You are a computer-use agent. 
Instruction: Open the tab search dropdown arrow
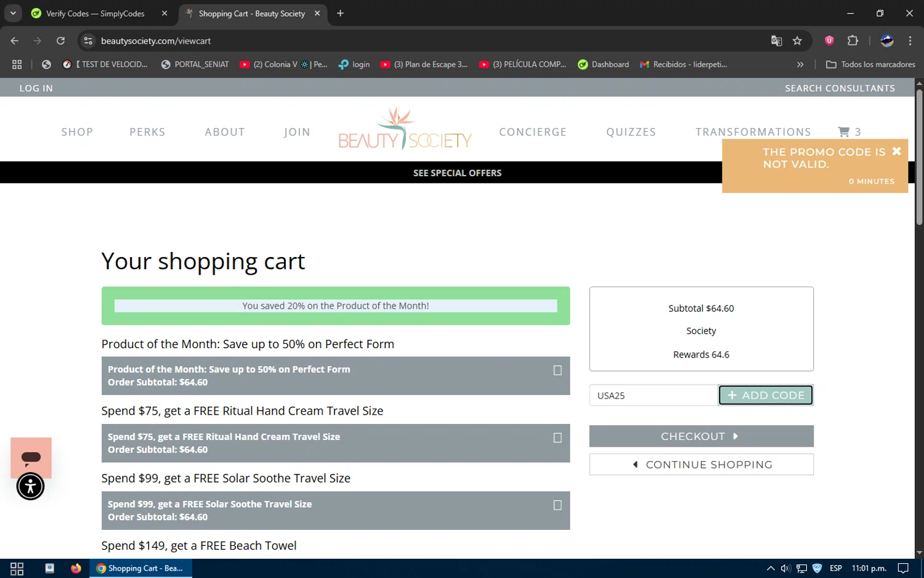tap(13, 13)
